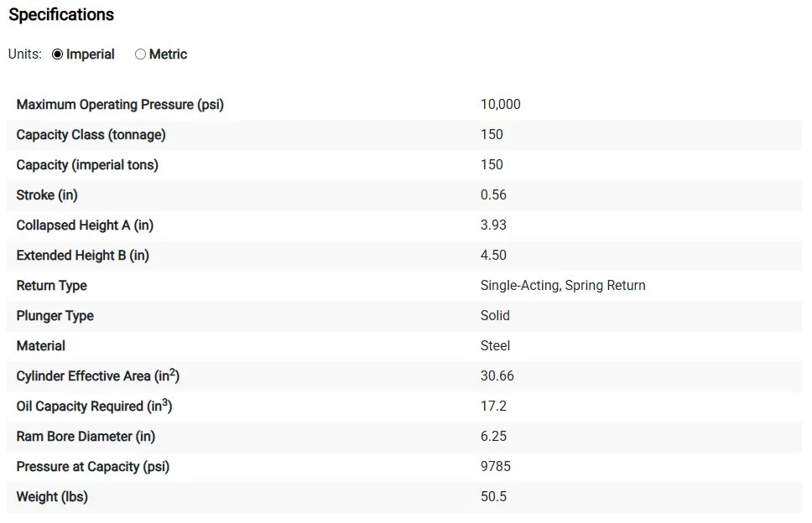Click the Single-Acting, Spring Return value
812x523 pixels.
[x=563, y=286]
